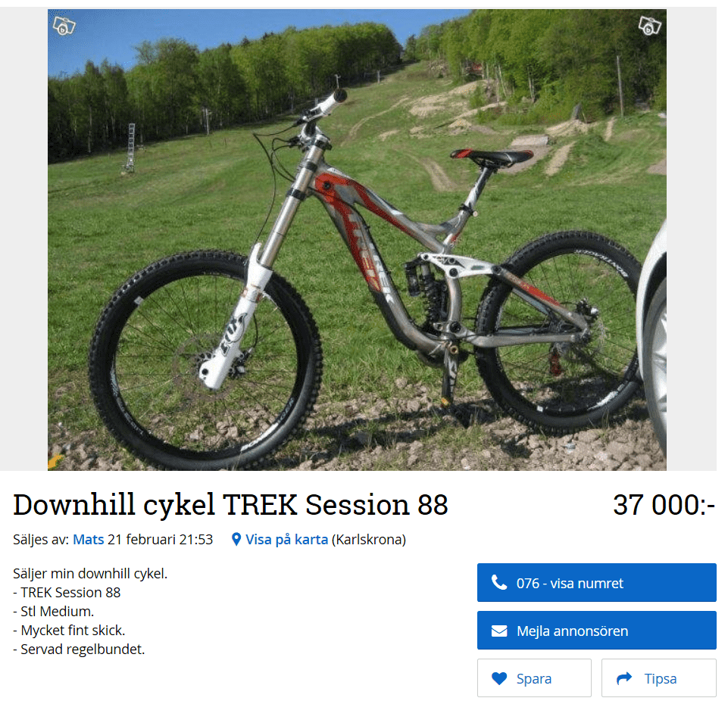The width and height of the screenshot is (728, 701).
Task: Open the main Trek bike photo
Action: [x=357, y=240]
